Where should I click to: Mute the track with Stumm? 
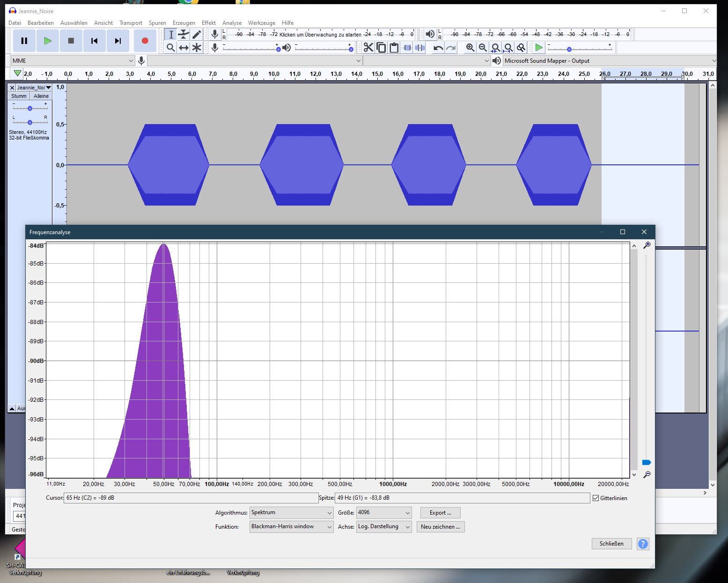tap(19, 96)
